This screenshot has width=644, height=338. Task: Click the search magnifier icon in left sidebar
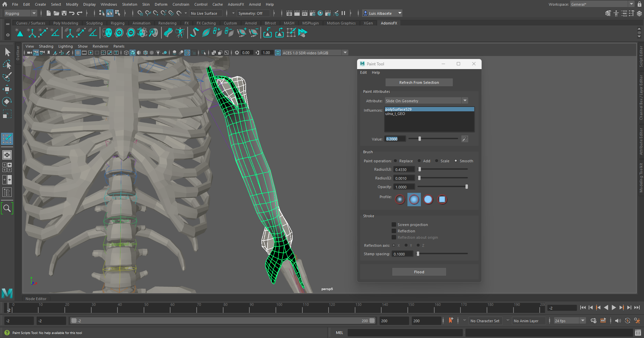coord(7,208)
